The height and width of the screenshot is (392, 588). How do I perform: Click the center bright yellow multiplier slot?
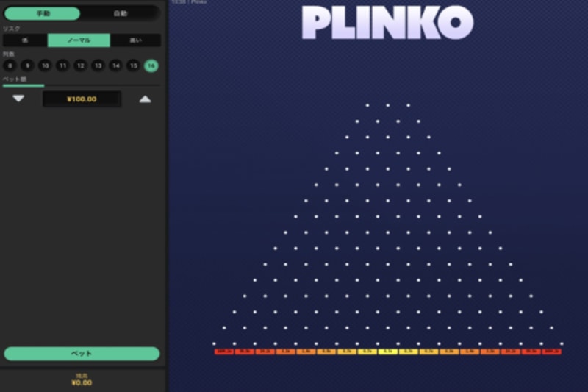pyautogui.click(x=388, y=352)
